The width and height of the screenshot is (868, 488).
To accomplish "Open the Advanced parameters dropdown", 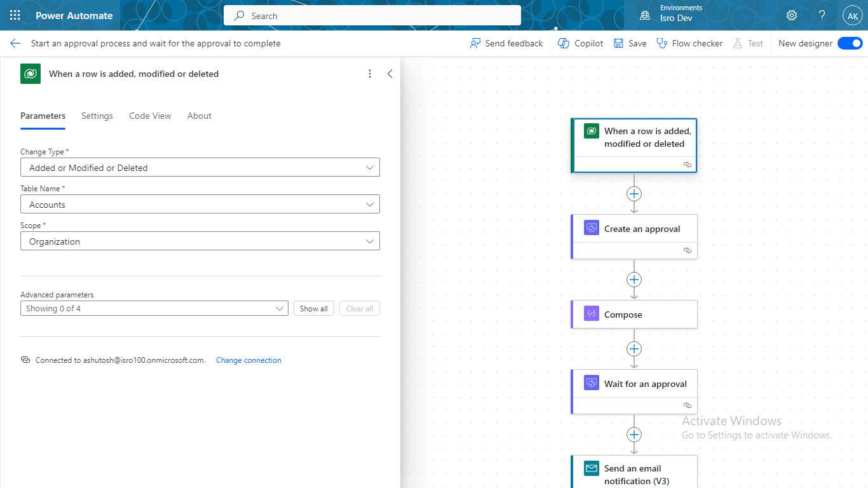I will tap(154, 308).
